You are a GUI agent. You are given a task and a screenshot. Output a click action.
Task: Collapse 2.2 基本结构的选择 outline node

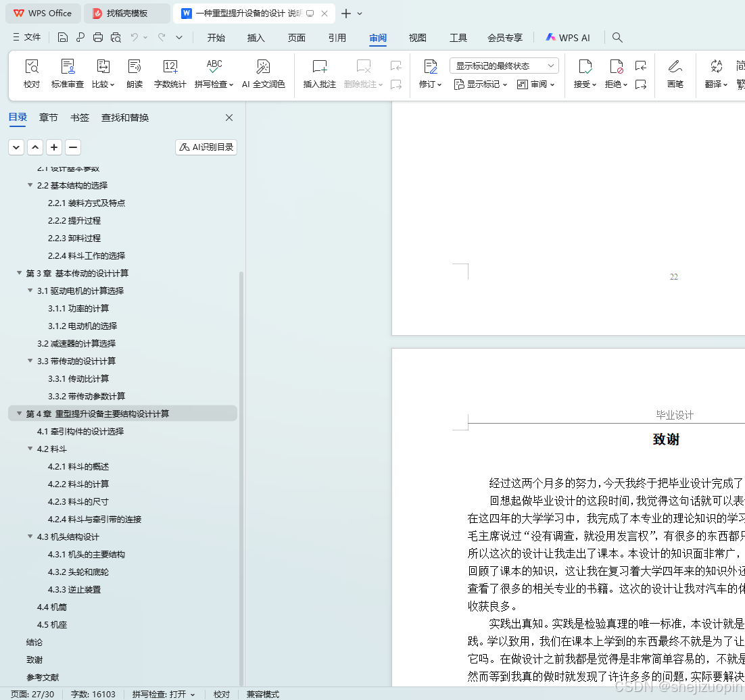pyautogui.click(x=30, y=185)
